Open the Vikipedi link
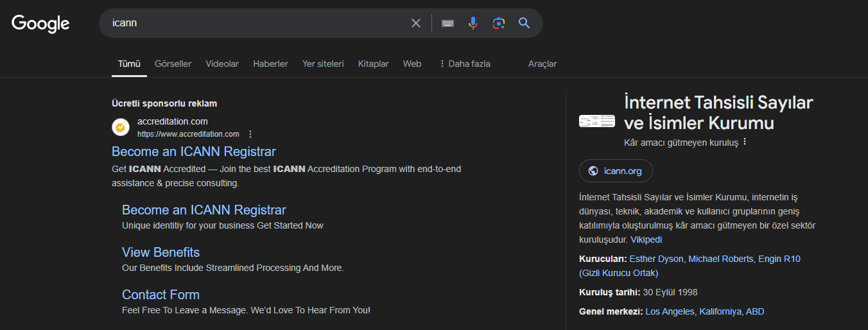This screenshot has height=330, width=868. point(646,239)
